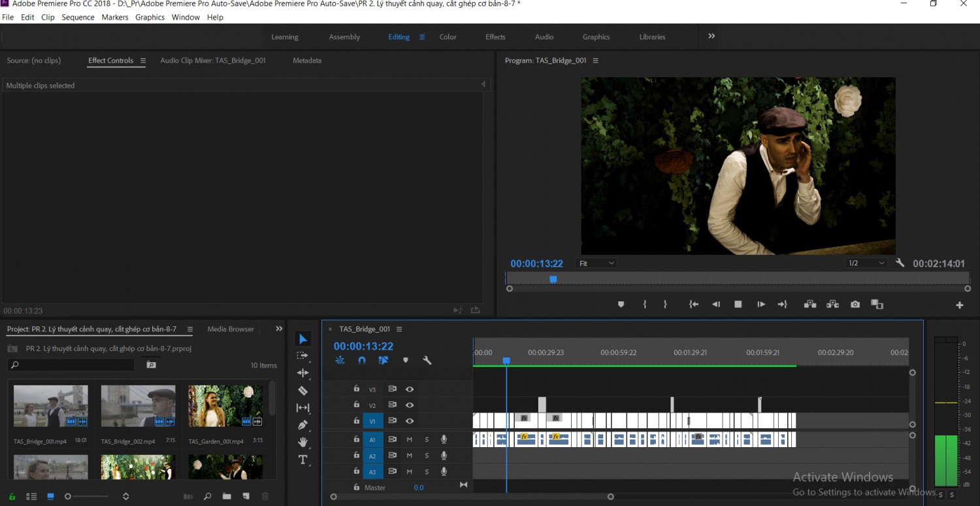The width and height of the screenshot is (980, 506).
Task: Open the Sequence menu
Action: [78, 18]
